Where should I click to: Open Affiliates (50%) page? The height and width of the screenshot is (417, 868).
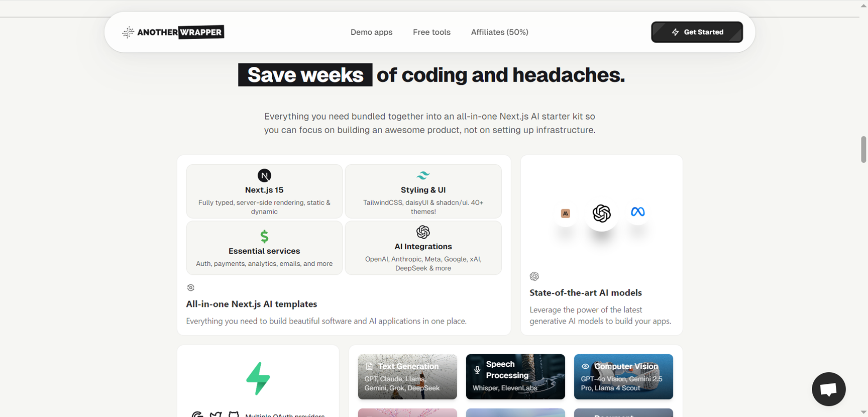499,32
